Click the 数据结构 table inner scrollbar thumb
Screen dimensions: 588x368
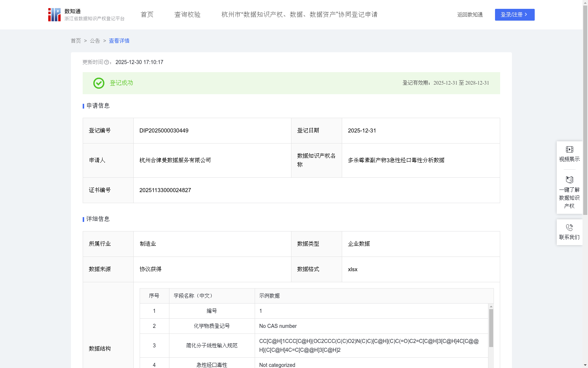(491, 328)
